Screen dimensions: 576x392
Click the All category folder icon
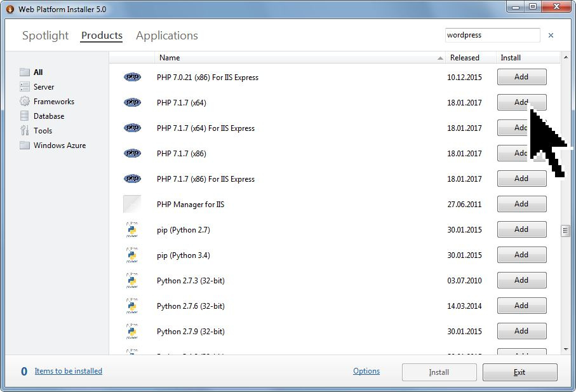click(25, 72)
